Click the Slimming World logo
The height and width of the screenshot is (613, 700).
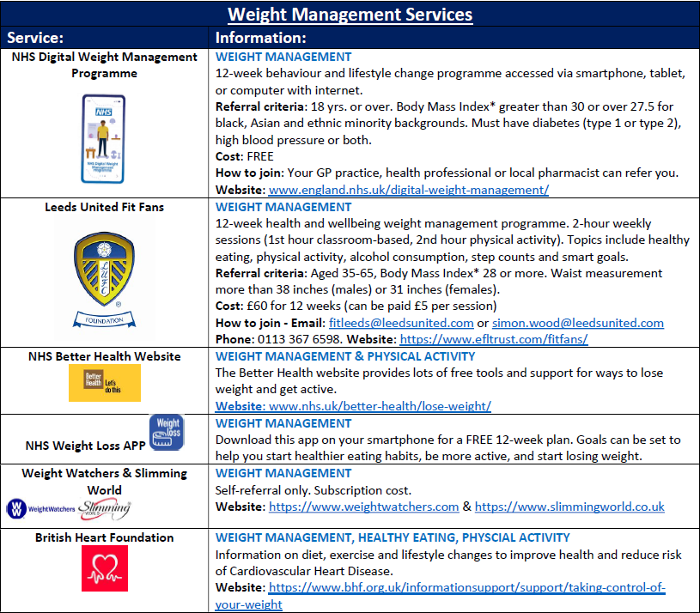pyautogui.click(x=105, y=509)
